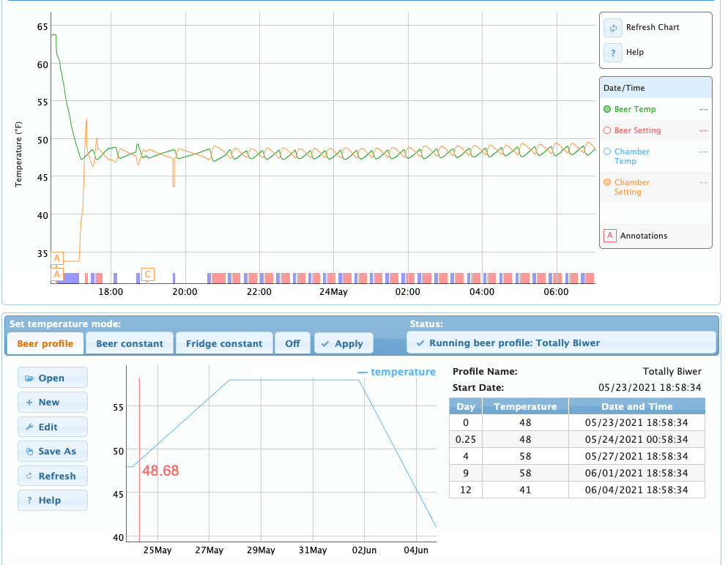Open a saved beer profile
Screen dimensions: 728x565
53,378
